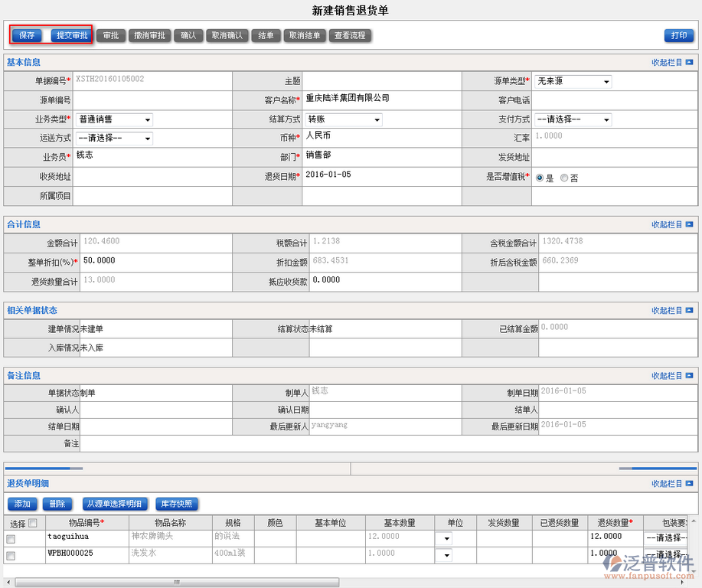Collapse the 退货单明细 section via its icon
The width and height of the screenshot is (702, 588).
click(689, 484)
